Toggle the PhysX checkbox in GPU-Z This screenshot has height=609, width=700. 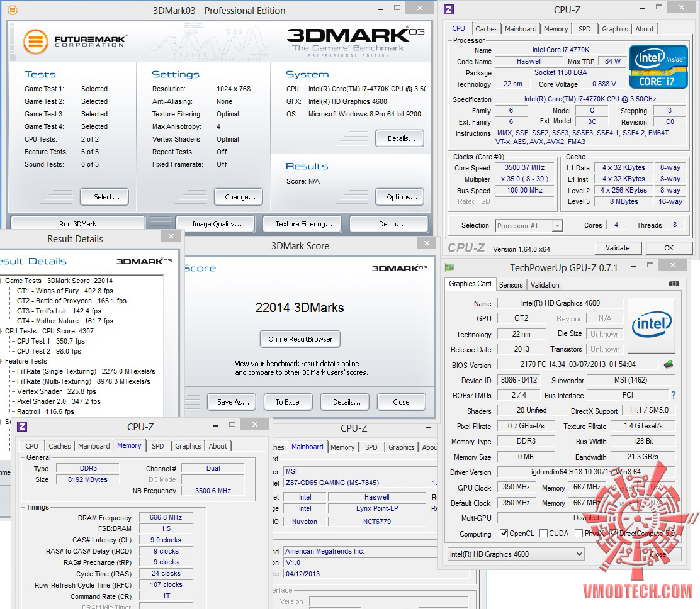click(x=579, y=533)
